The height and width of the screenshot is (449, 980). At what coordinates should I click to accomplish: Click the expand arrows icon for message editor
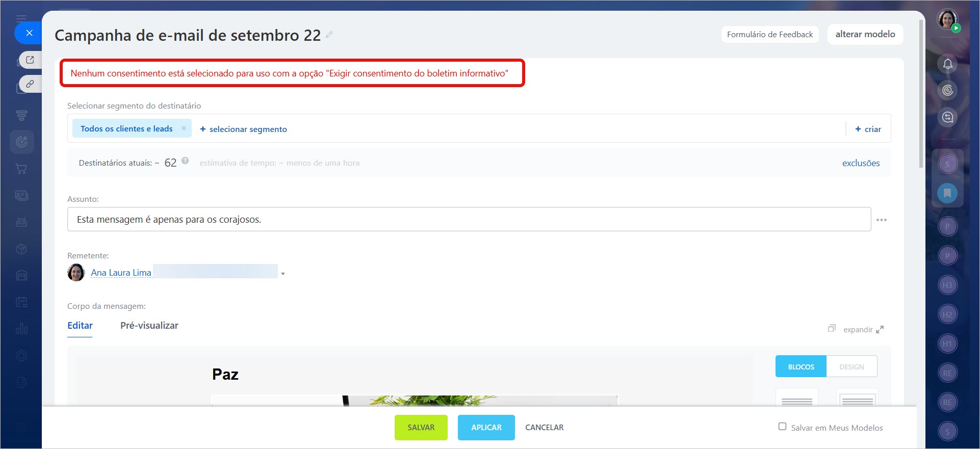(880, 330)
